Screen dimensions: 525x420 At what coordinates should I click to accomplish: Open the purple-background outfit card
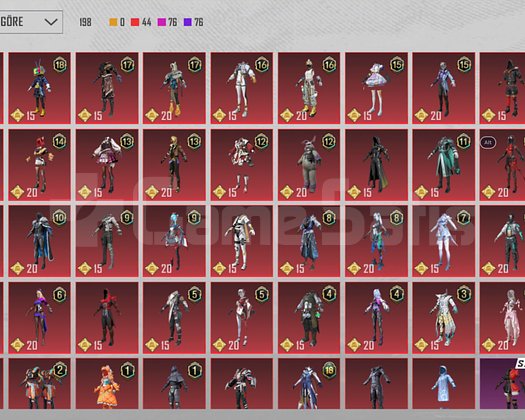(502, 384)
